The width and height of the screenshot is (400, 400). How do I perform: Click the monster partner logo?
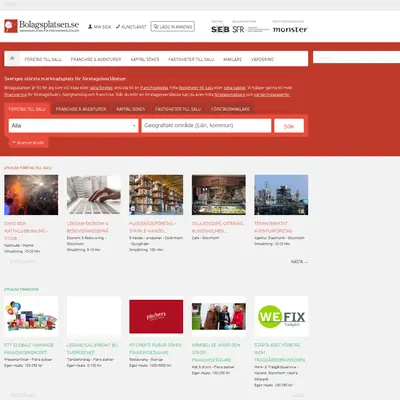pos(290,29)
